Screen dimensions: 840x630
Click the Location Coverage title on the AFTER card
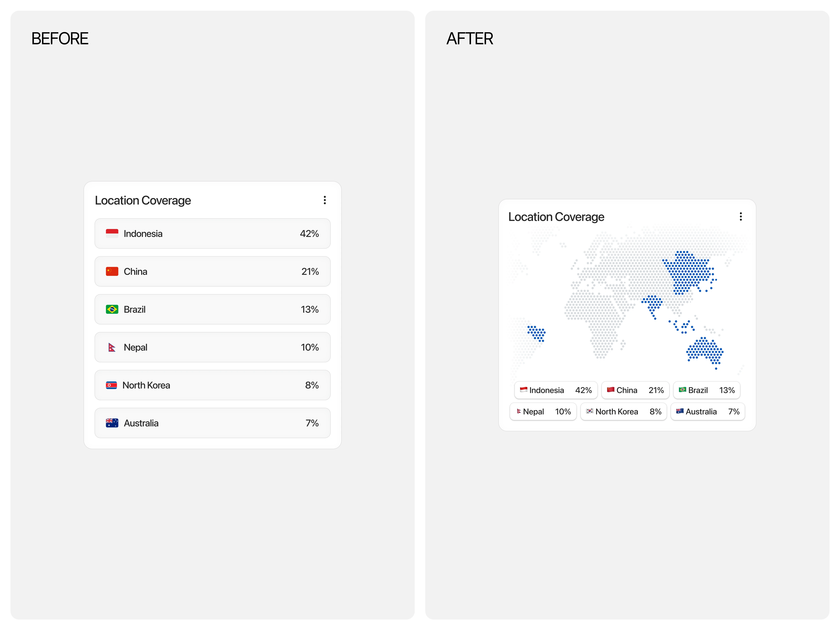pos(556,217)
